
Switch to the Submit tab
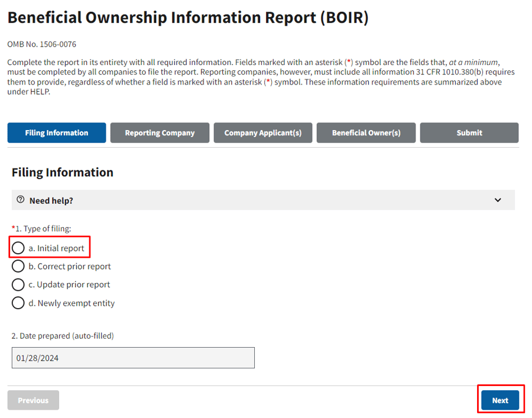pos(469,132)
